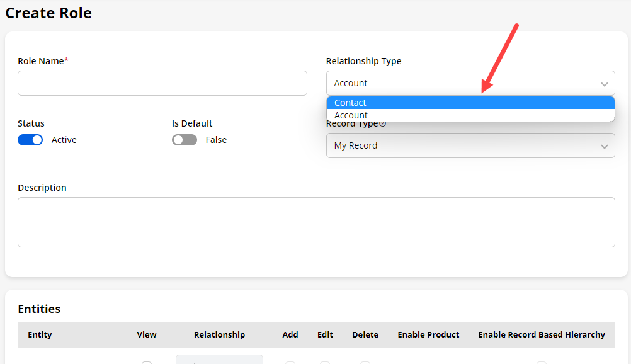The width and height of the screenshot is (631, 364).
Task: Click the Record Type help icon
Action: coord(383,123)
